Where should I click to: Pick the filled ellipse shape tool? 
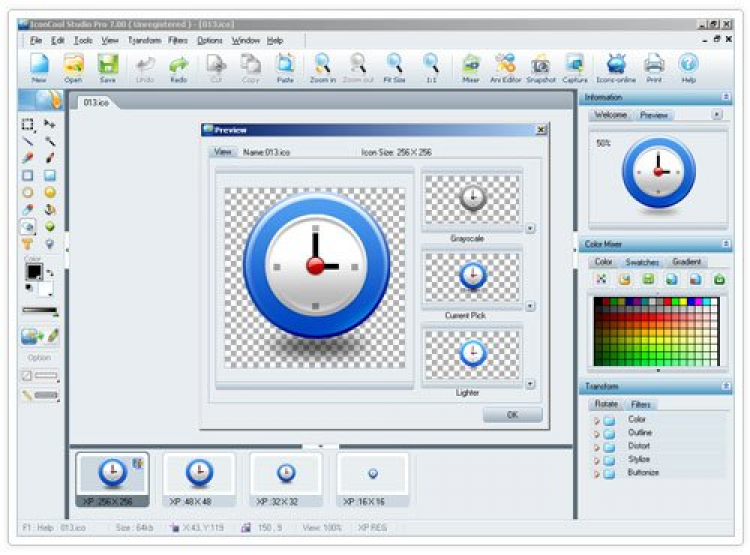tap(50, 192)
